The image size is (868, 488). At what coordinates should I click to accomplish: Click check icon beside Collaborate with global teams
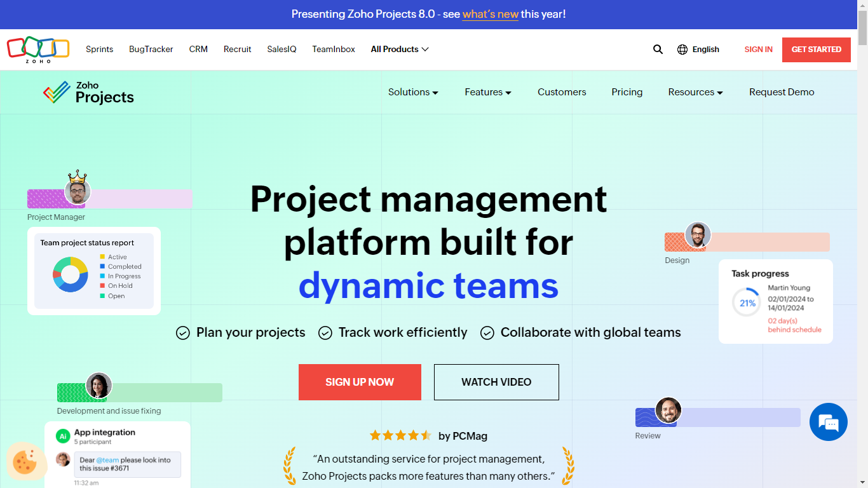[x=487, y=333]
